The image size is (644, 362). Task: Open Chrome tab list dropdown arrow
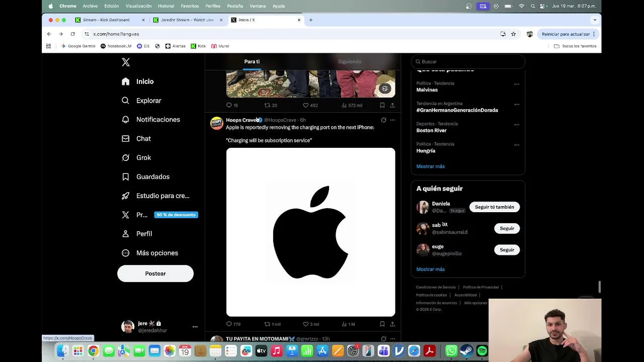[595, 20]
